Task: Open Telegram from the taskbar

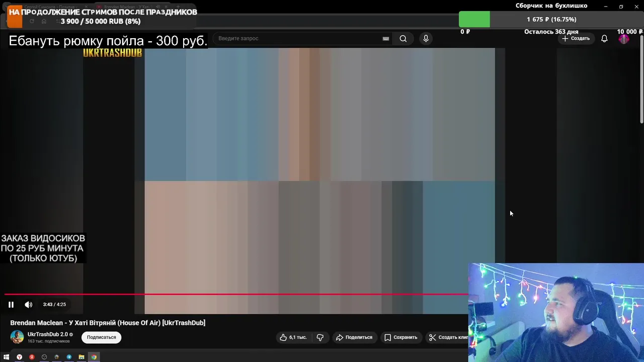Action: 69,357
